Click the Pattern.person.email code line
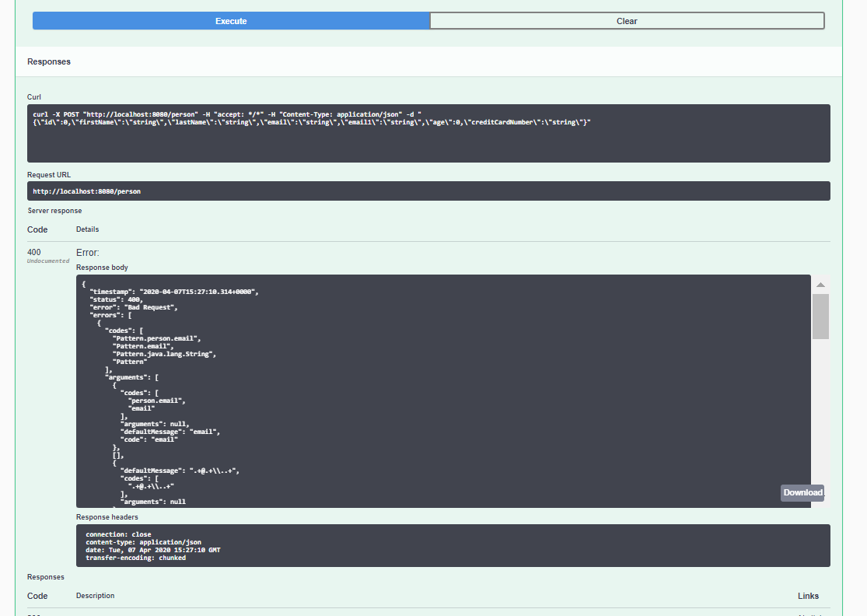 [x=156, y=338]
